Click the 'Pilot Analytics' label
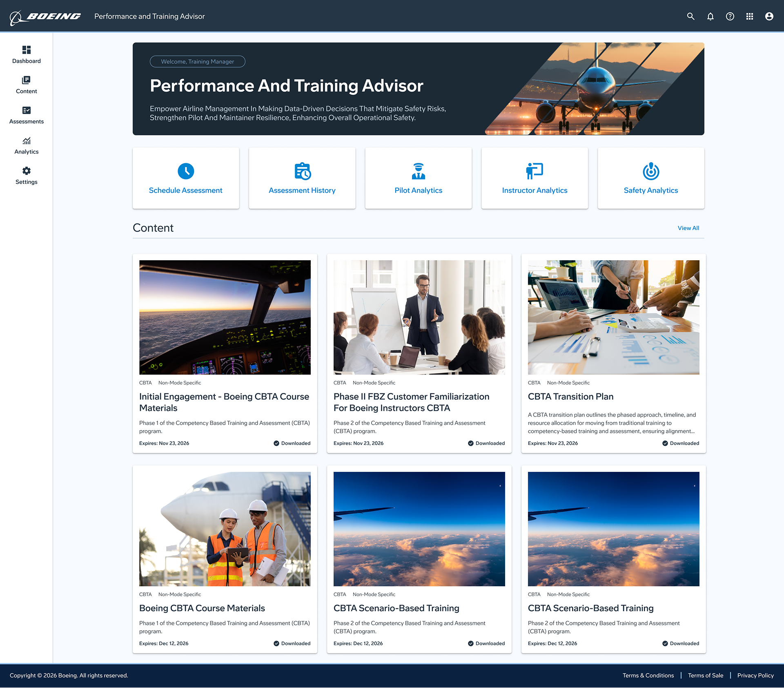 (418, 190)
